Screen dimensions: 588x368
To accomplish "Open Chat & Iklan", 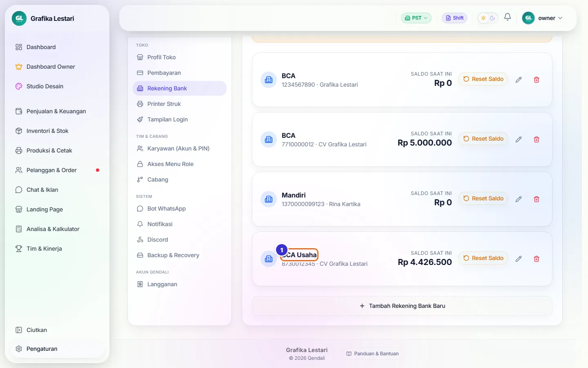I will pos(57,190).
